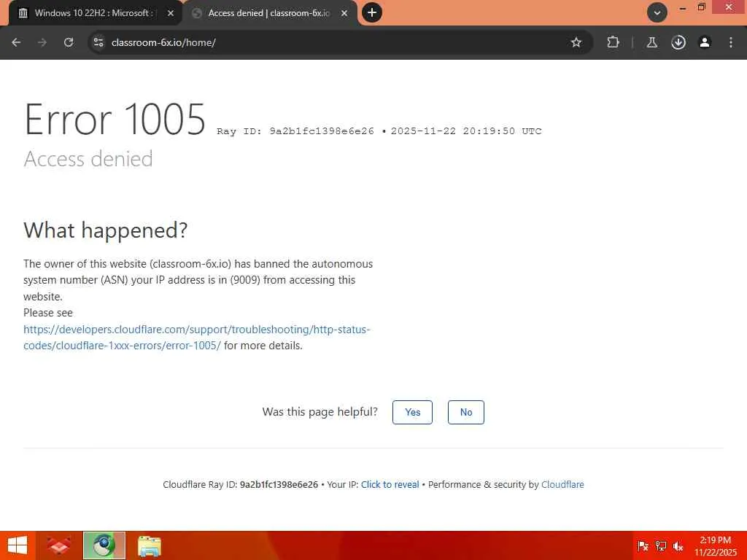Click the Error 1005 heading

click(x=115, y=119)
